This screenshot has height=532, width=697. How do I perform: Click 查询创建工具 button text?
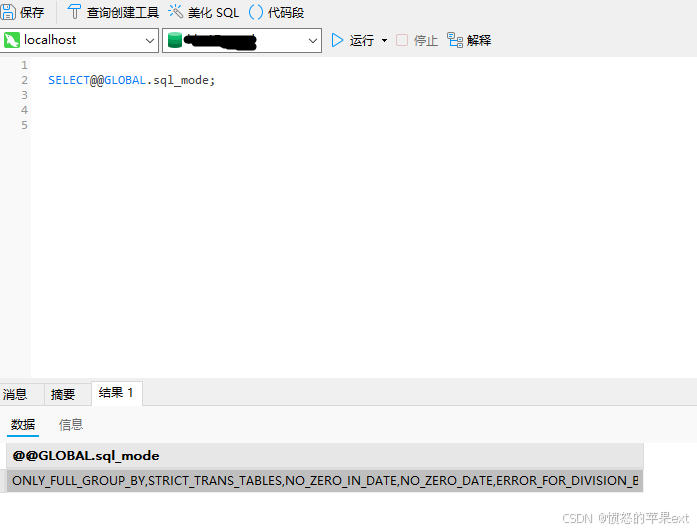click(x=123, y=12)
